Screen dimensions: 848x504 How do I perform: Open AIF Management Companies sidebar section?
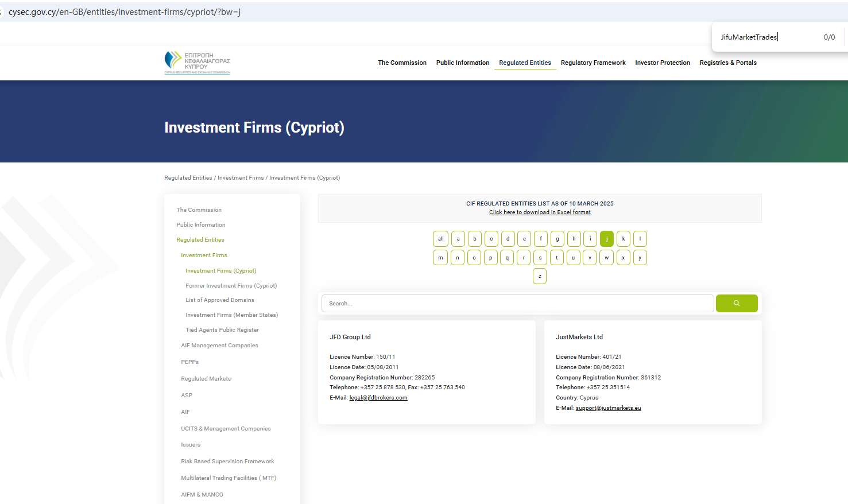[x=219, y=346]
